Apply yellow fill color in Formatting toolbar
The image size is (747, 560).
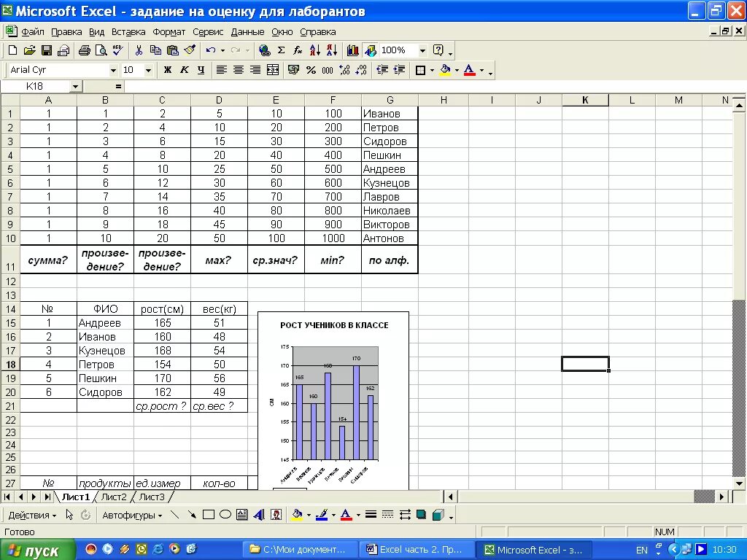click(x=445, y=70)
